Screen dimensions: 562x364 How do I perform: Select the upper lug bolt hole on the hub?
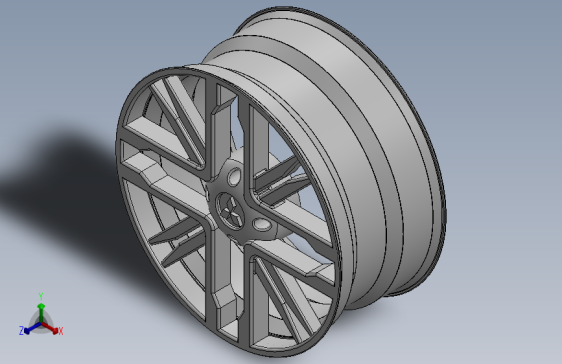point(234,177)
